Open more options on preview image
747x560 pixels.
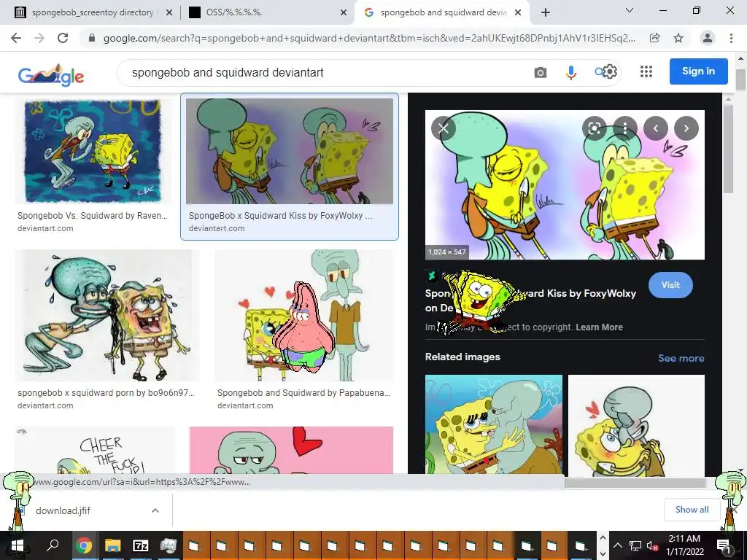click(624, 128)
